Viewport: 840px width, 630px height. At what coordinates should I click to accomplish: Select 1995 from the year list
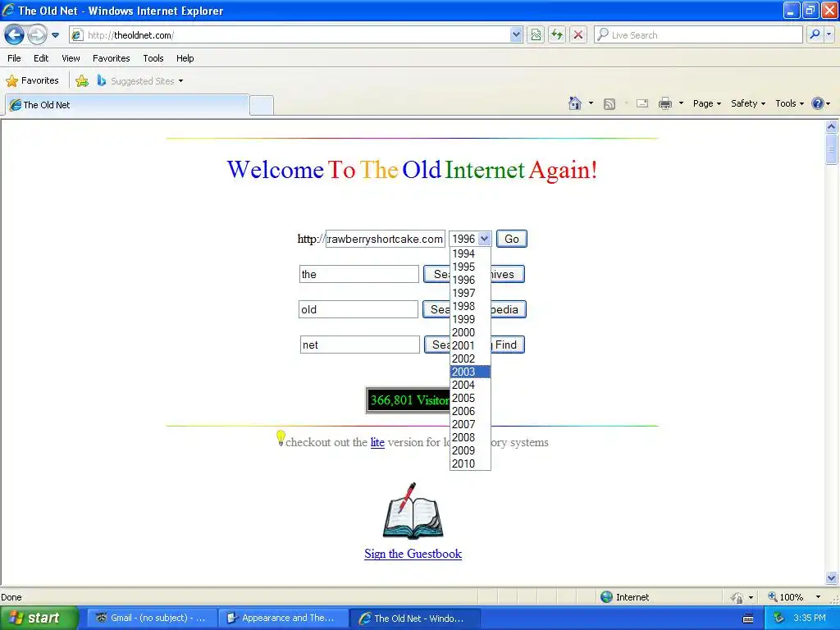pyautogui.click(x=470, y=267)
